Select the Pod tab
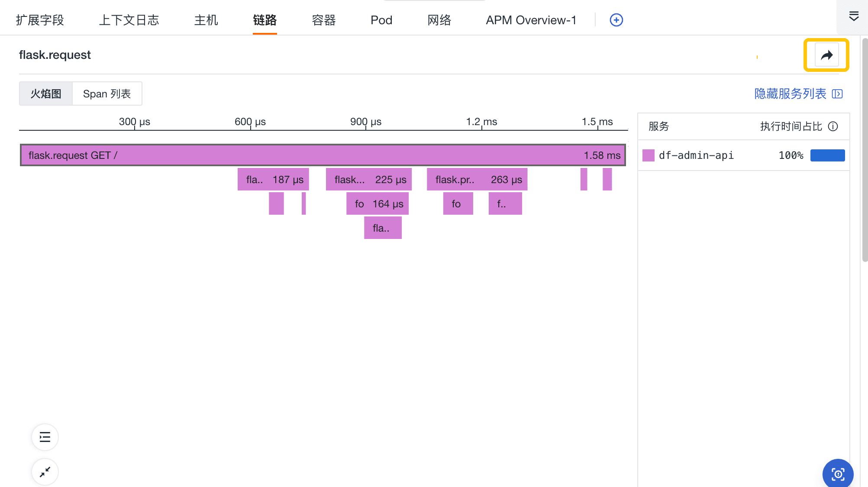 tap(381, 20)
